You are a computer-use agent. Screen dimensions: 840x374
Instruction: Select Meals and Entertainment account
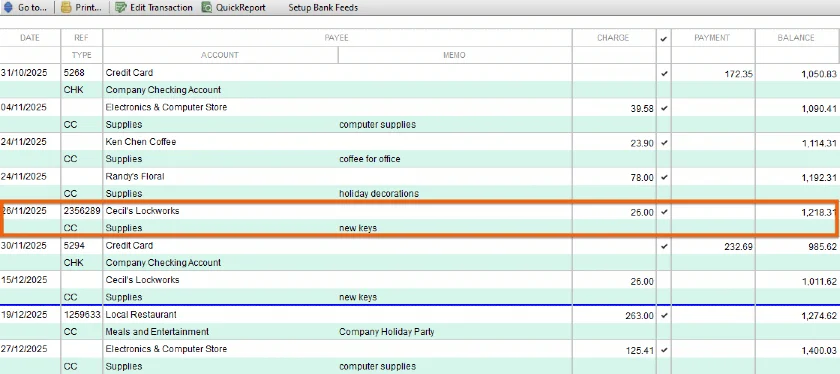[157, 332]
